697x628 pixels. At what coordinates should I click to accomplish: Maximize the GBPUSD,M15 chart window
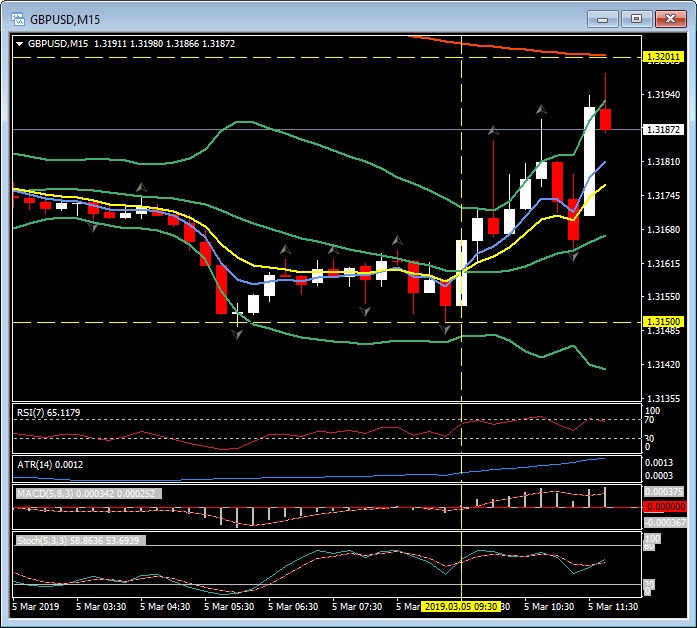click(x=634, y=18)
